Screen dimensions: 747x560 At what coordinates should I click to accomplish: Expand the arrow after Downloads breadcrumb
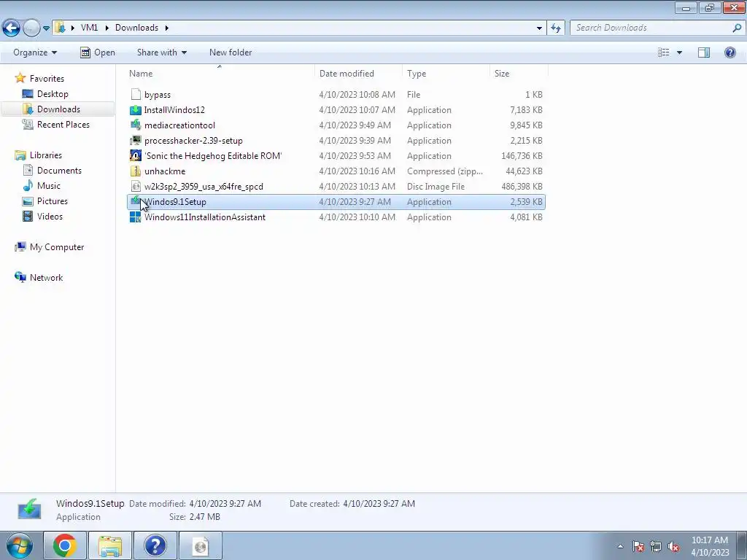point(167,28)
